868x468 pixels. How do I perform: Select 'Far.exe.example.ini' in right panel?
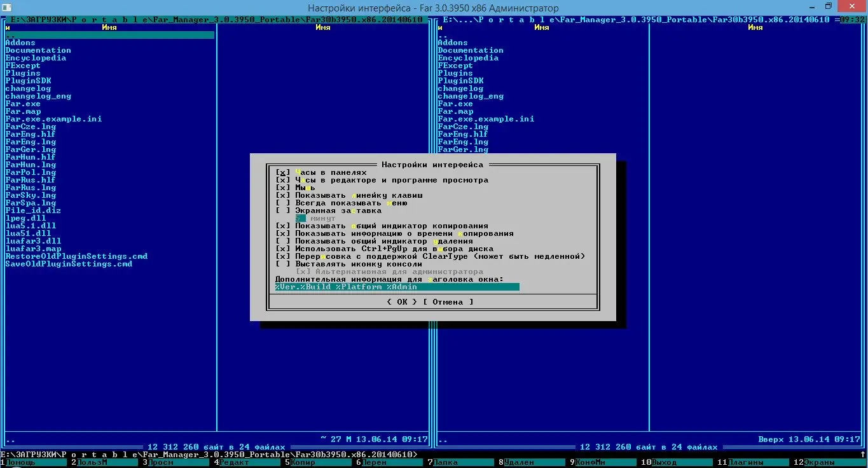486,119
